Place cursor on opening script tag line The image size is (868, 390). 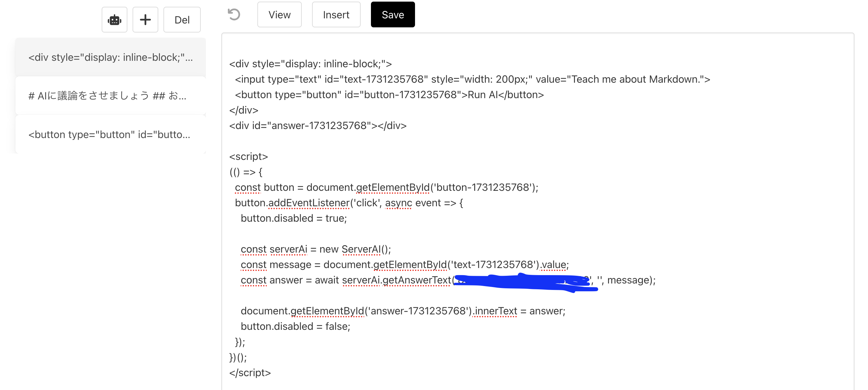248,157
